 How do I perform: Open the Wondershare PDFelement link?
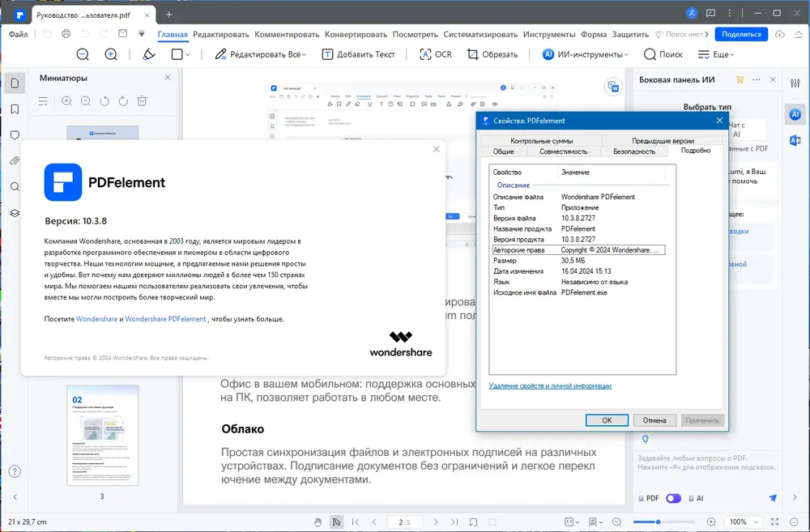pyautogui.click(x=165, y=319)
